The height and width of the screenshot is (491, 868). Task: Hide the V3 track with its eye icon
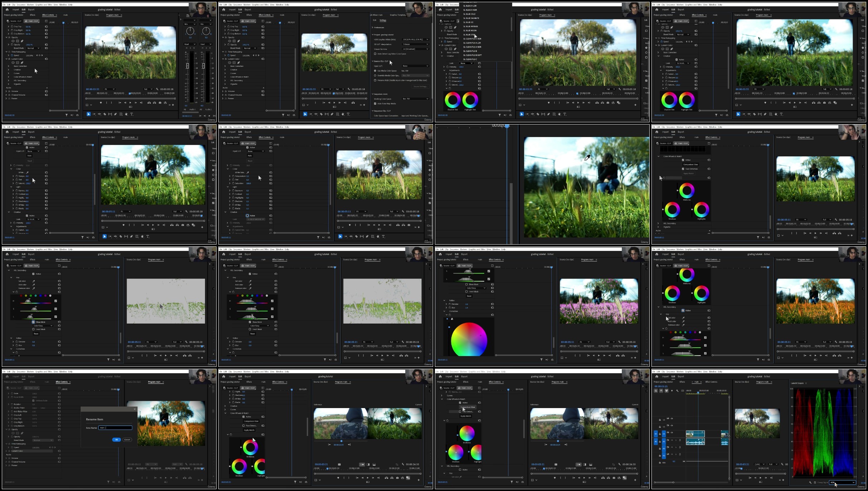[x=672, y=418]
